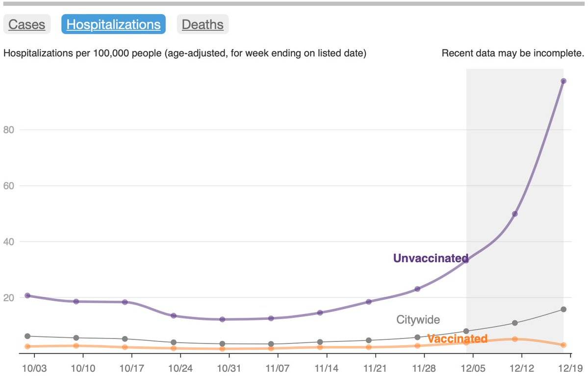This screenshot has height=385, width=588.
Task: Click the Unvaccinated data point for 12/12
Action: 515,214
